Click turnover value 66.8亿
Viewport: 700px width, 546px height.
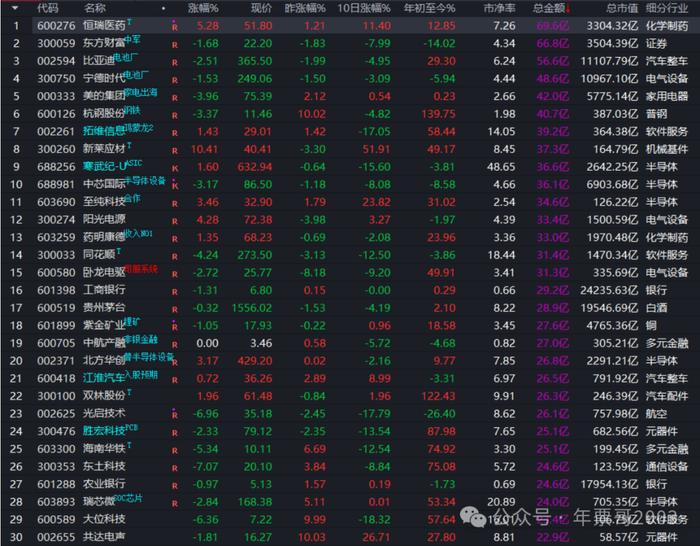pyautogui.click(x=553, y=44)
